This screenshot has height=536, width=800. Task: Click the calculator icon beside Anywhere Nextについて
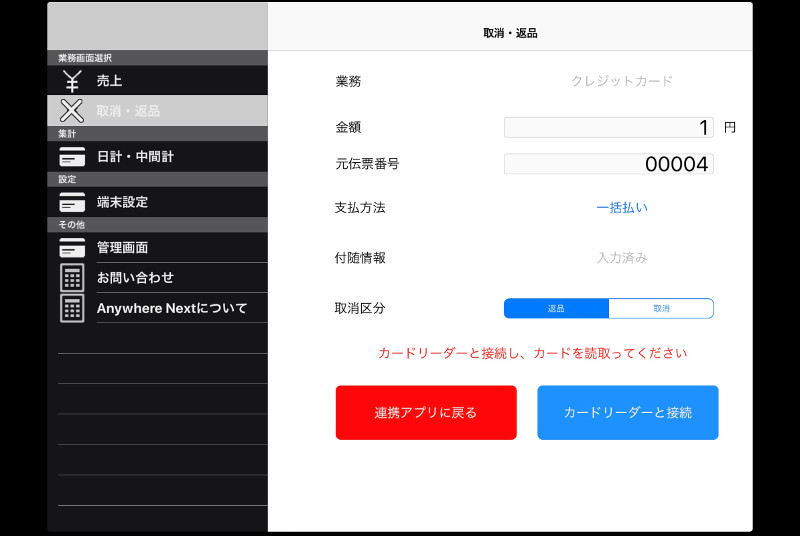point(72,308)
